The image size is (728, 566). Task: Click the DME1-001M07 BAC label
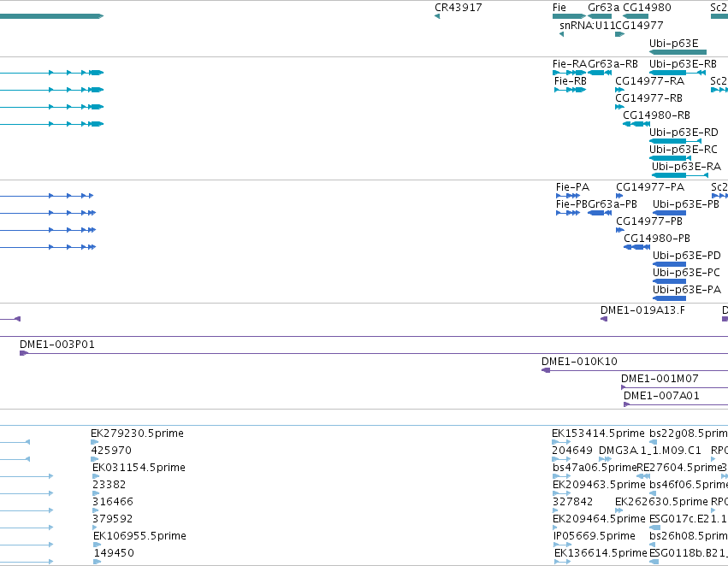click(x=660, y=379)
